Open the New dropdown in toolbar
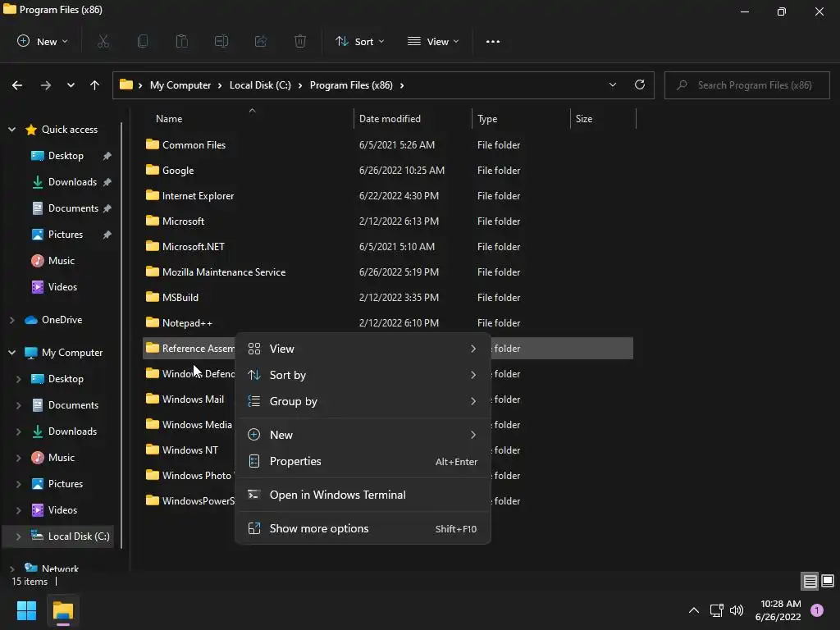 coord(43,41)
